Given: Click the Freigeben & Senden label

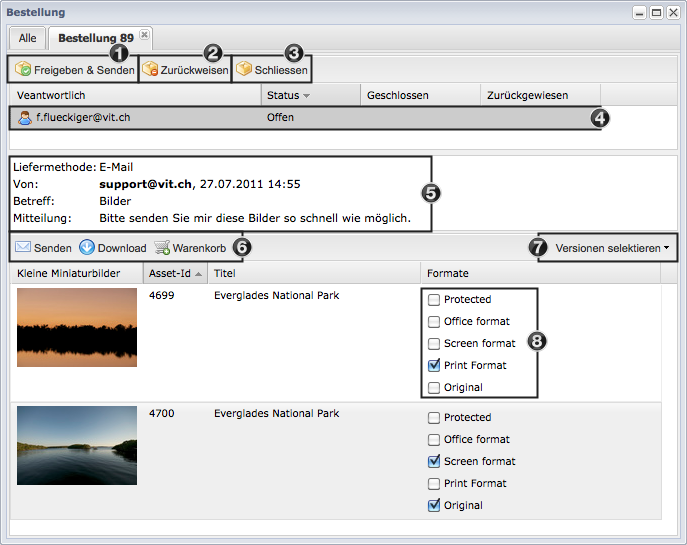Looking at the screenshot, I should [x=84, y=70].
